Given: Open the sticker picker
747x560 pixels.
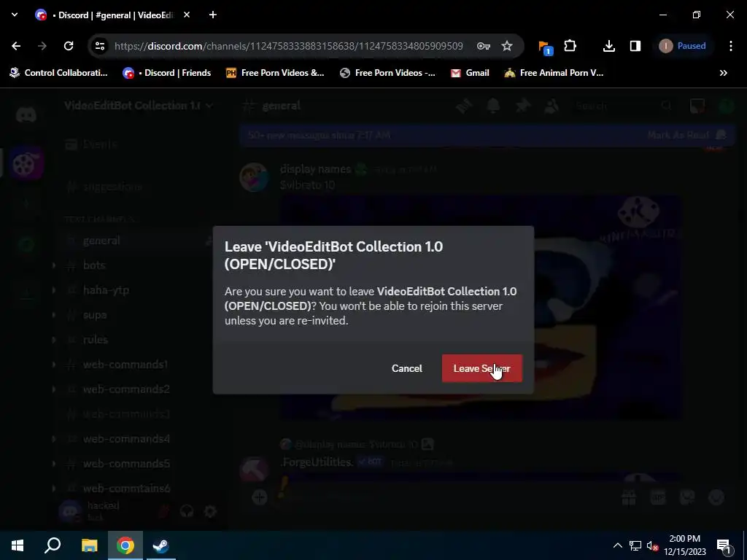Looking at the screenshot, I should (687, 497).
